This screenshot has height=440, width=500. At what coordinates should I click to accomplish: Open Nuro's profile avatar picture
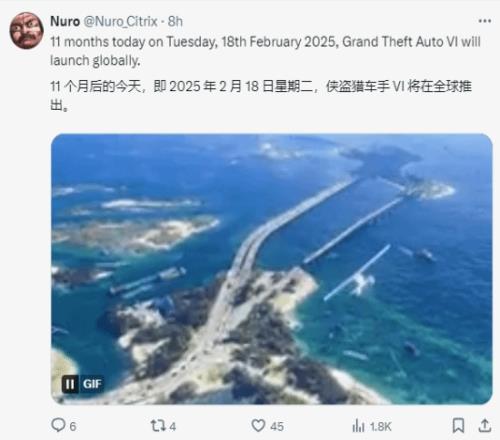pos(26,31)
